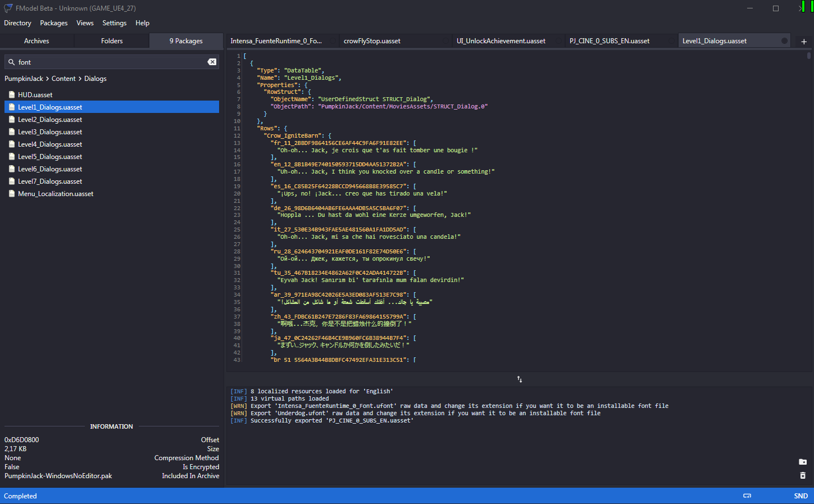Click the magnifier icon in search box
The width and height of the screenshot is (814, 504).
point(11,62)
